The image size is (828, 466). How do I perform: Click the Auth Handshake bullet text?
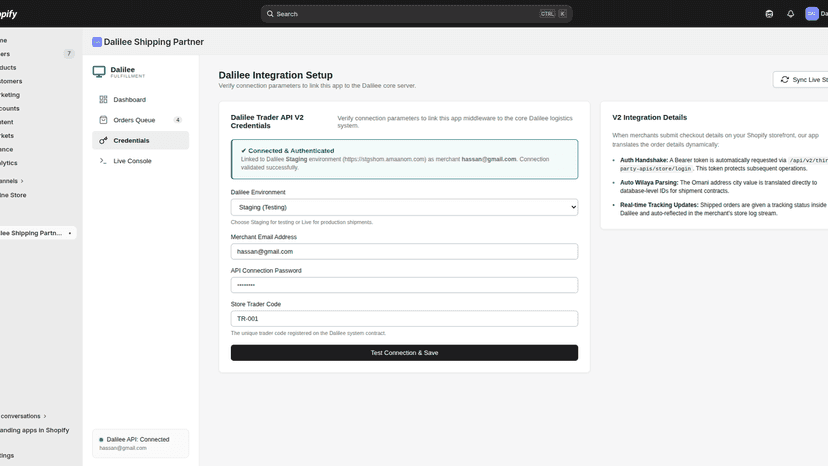[x=724, y=164]
